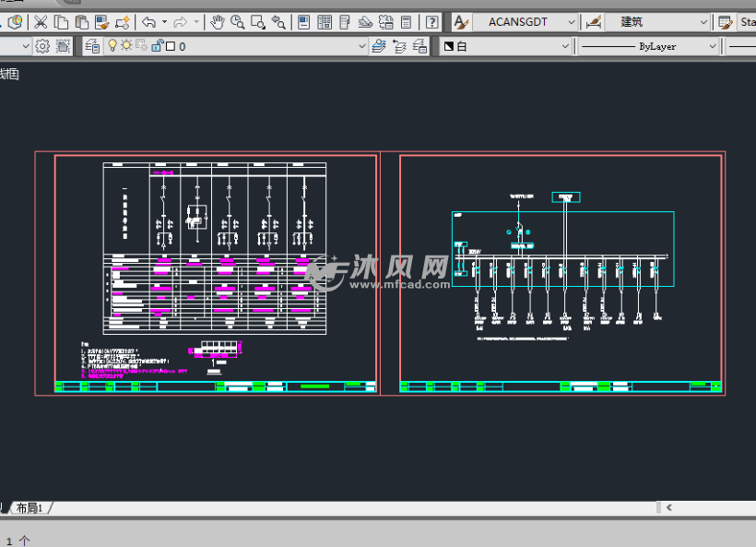Click the Layer Previous icon
756x547 pixels.
[400, 46]
